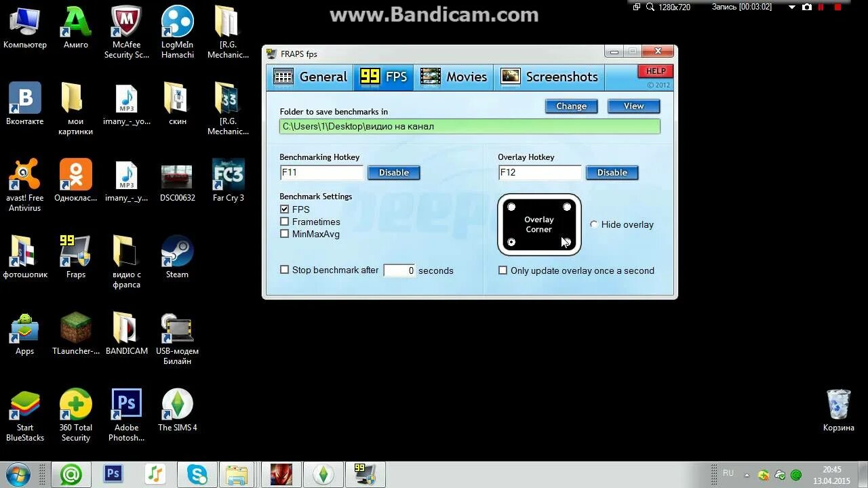
Task: Click Change for the benchmarks folder
Action: (x=571, y=106)
